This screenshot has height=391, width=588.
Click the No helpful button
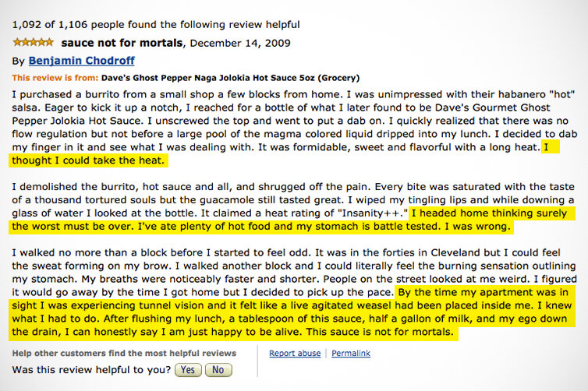218,370
